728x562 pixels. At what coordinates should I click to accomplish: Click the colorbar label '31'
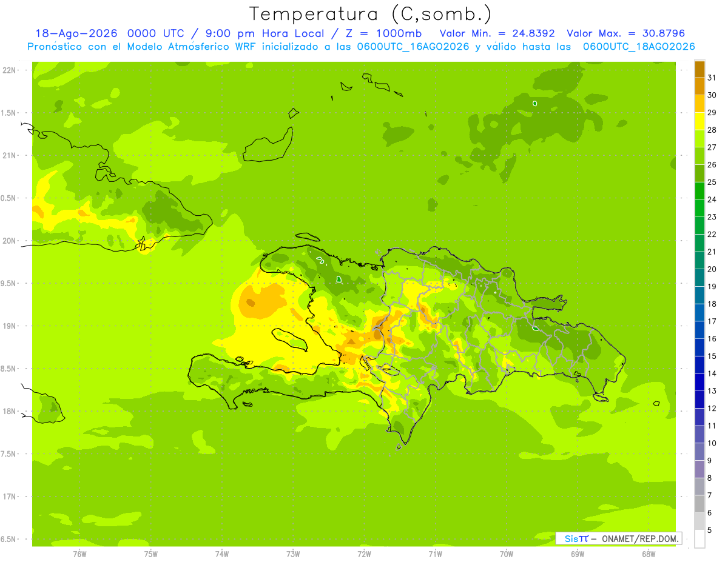point(712,78)
